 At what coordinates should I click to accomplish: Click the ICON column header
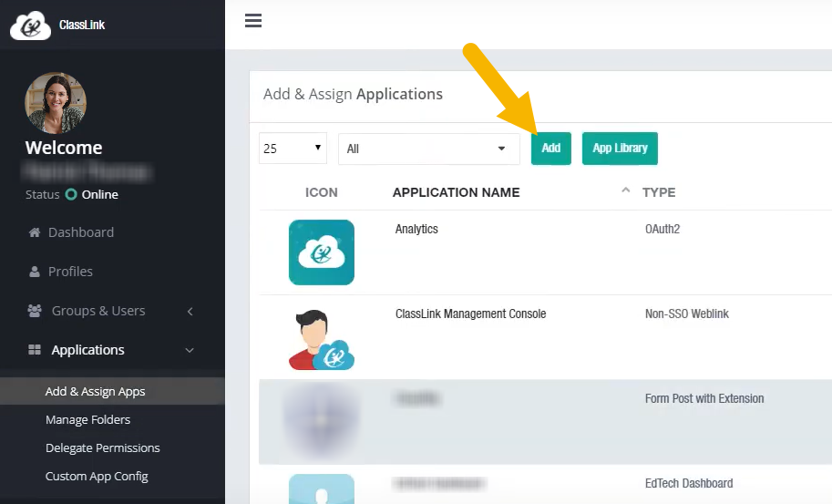point(321,192)
